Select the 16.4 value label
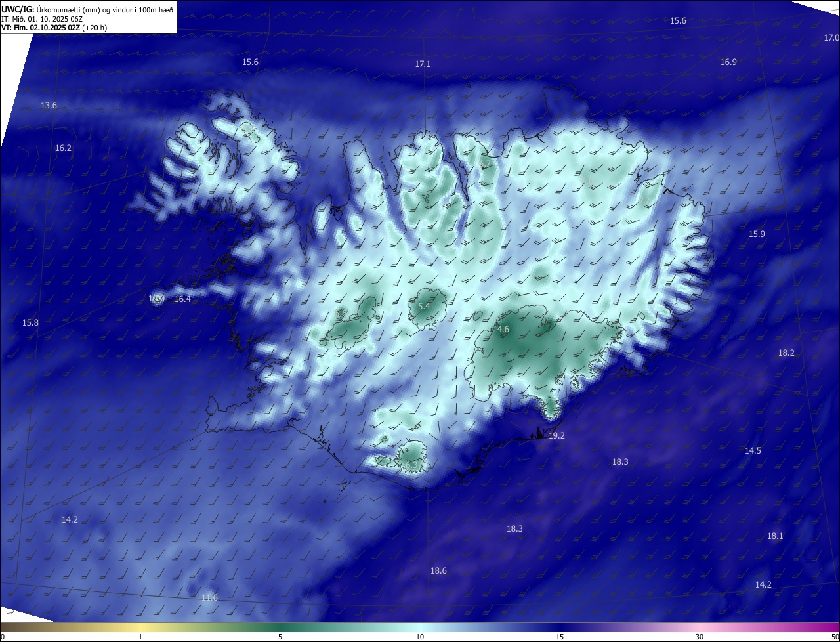840x642 pixels. tap(182, 299)
